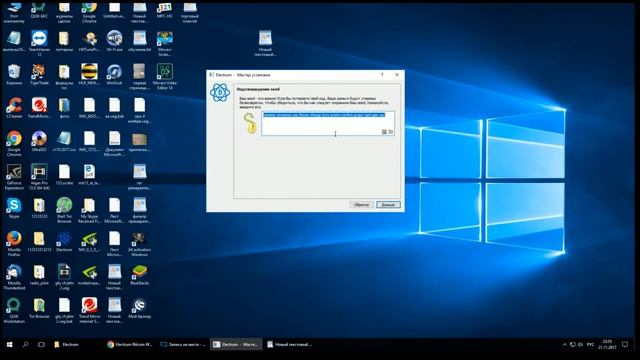Open the UltraISO desktop shortcut

39,142
